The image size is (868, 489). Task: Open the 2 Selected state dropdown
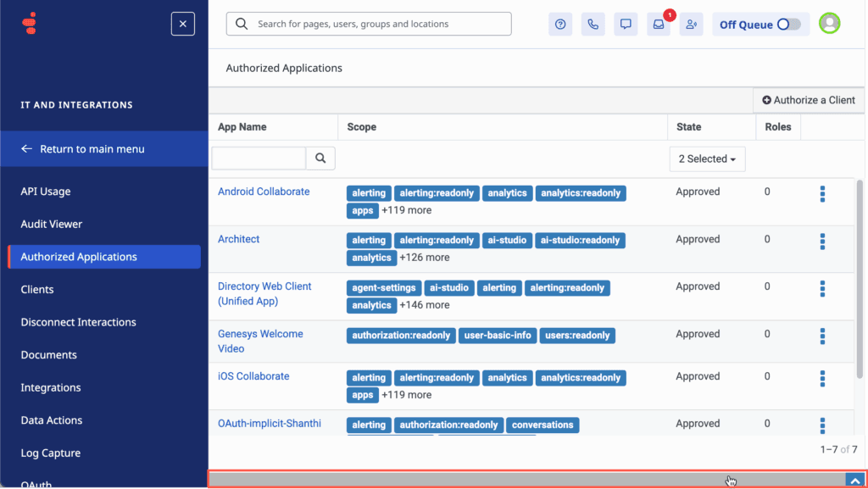click(707, 158)
